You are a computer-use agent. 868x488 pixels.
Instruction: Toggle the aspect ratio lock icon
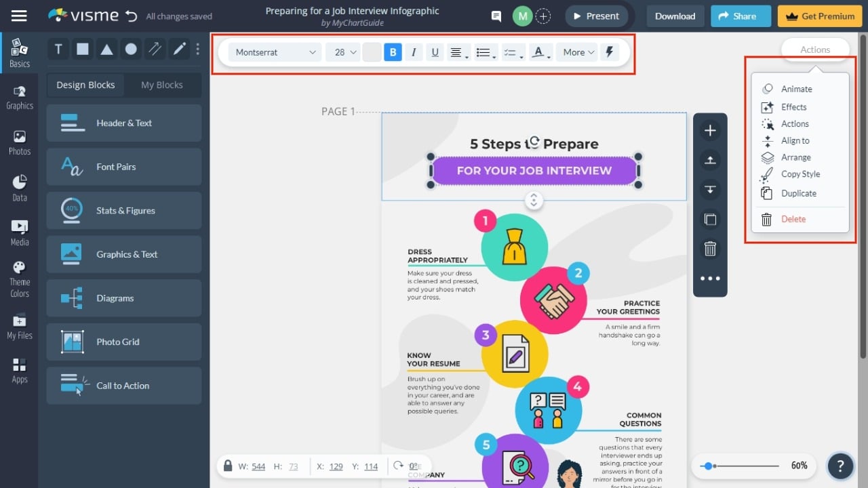227,466
